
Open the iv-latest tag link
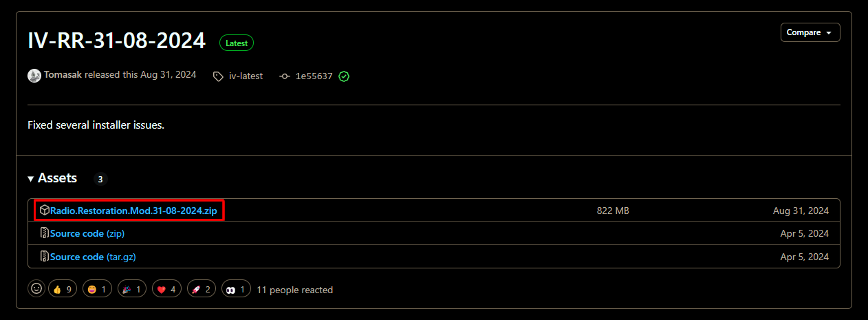(246, 76)
